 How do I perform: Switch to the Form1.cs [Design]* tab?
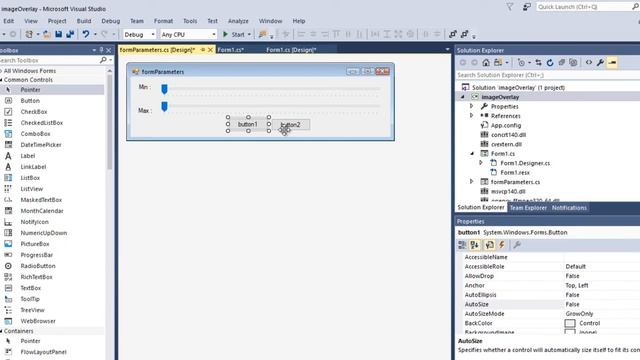pyautogui.click(x=291, y=50)
